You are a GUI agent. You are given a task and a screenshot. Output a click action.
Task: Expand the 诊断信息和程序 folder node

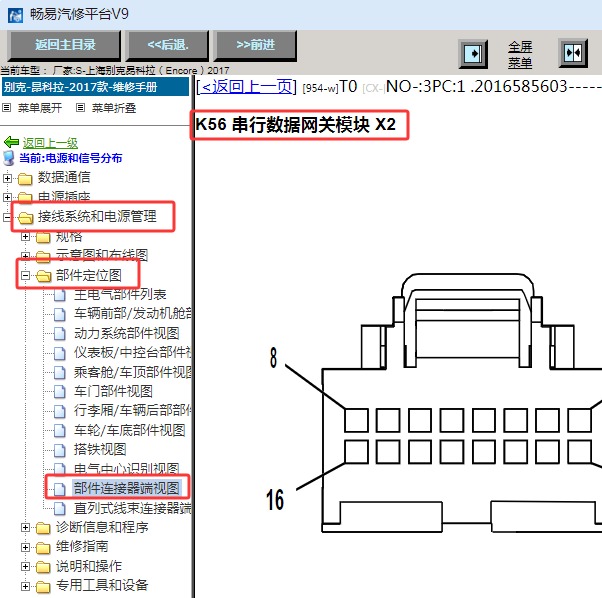point(25,528)
